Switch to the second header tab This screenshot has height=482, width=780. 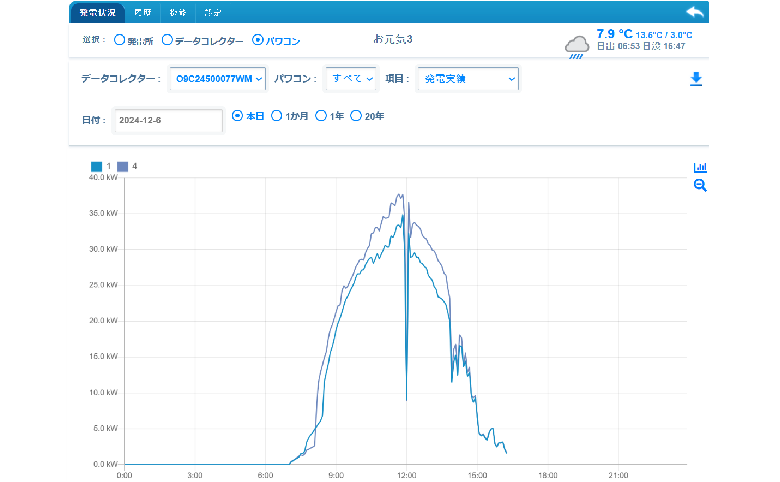[x=143, y=13]
